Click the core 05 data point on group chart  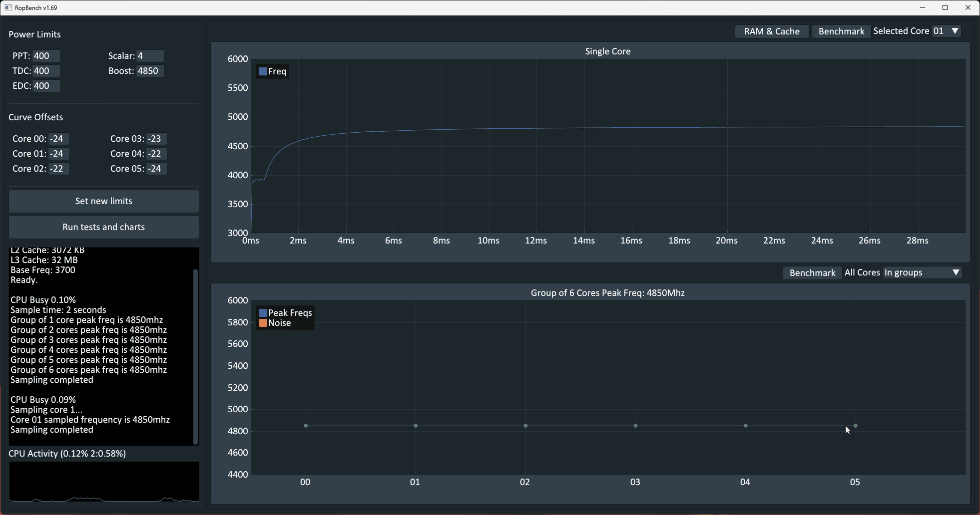point(856,426)
